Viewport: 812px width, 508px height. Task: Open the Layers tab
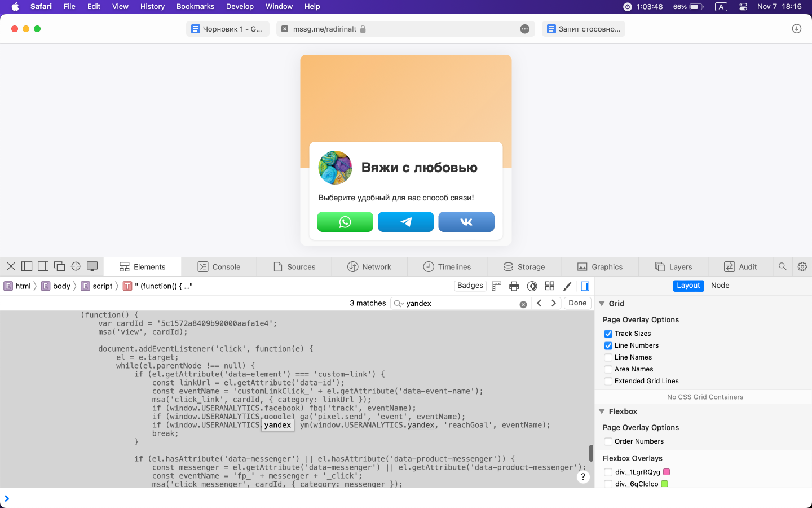point(674,267)
